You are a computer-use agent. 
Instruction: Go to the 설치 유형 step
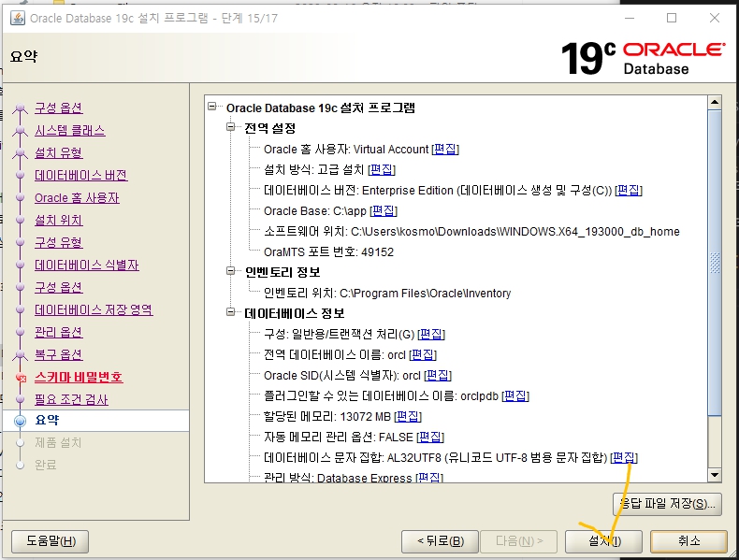[58, 152]
